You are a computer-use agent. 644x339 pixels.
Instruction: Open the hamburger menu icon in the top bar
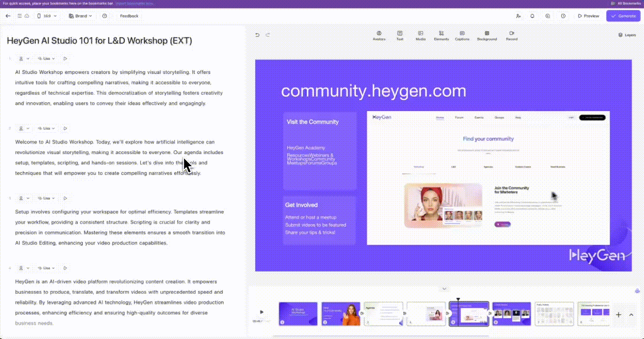click(x=20, y=16)
